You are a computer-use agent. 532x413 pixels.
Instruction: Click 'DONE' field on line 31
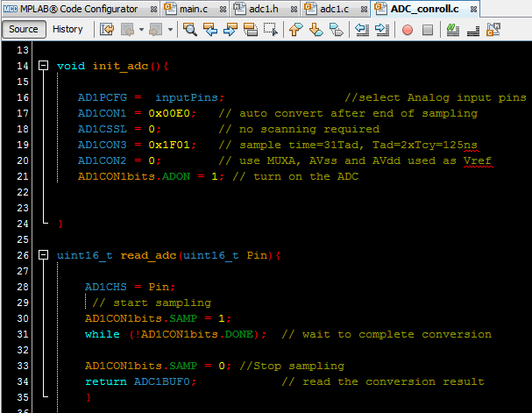239,334
